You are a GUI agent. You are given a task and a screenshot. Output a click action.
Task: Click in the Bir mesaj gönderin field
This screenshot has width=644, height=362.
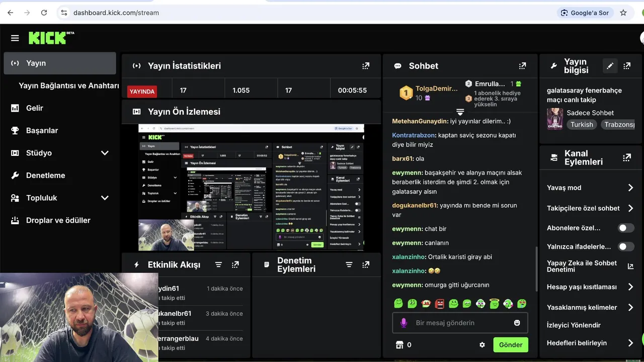coord(460,323)
